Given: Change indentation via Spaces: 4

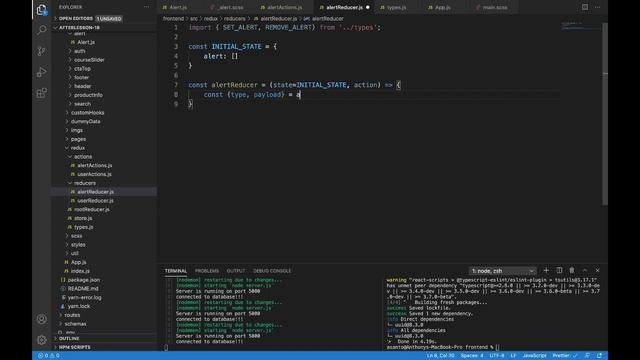Looking at the screenshot, I should pyautogui.click(x=472, y=356).
